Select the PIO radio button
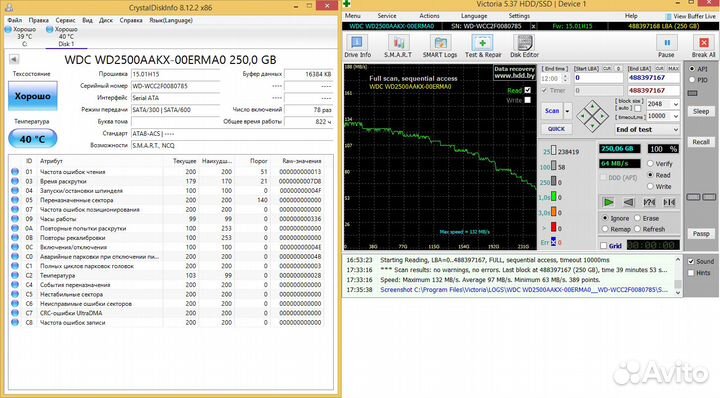This screenshot has height=398, width=720. point(692,80)
